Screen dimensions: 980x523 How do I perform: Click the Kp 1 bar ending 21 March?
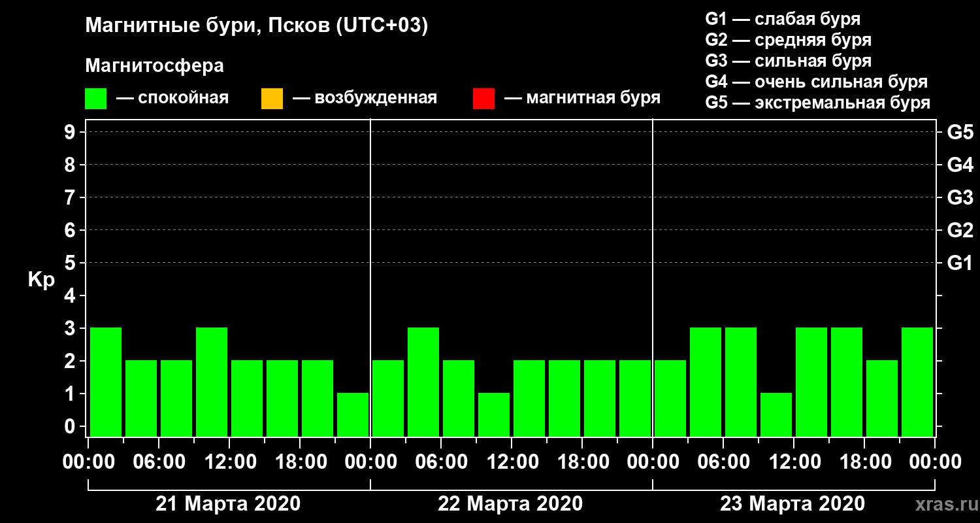[x=353, y=414]
